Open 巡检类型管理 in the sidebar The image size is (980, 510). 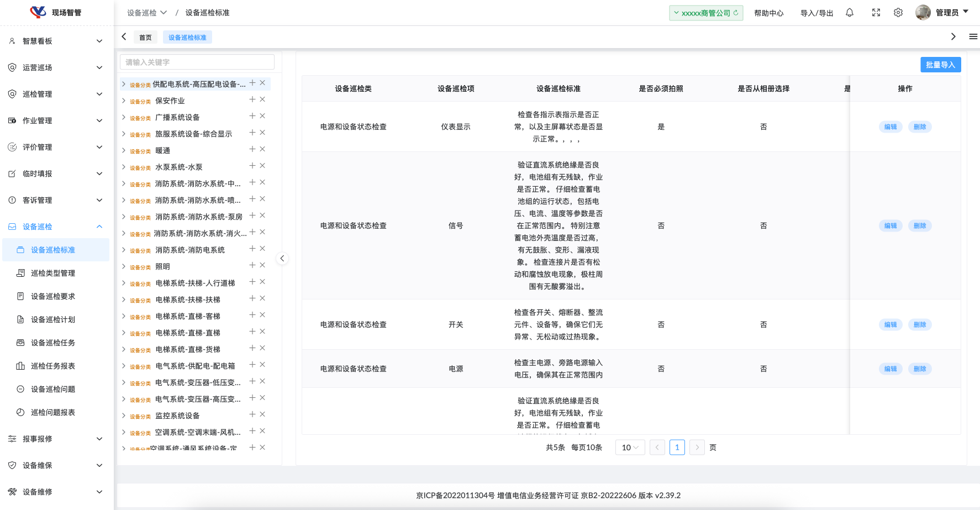(x=53, y=273)
